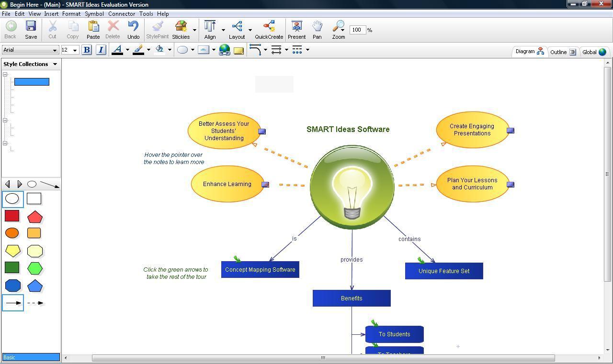Switch to the Outline view tab
Image resolution: width=613 pixels, height=364 pixels.
point(563,52)
